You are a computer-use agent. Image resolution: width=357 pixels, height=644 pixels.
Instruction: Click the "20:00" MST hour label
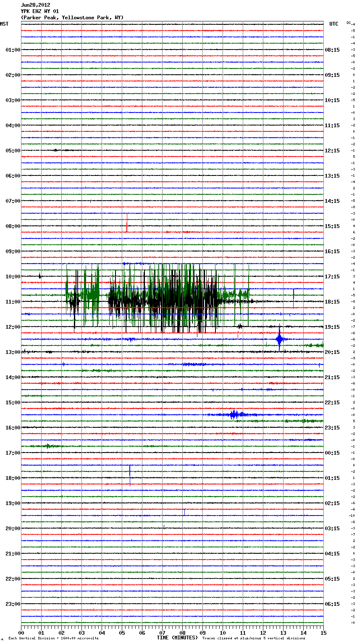13,529
